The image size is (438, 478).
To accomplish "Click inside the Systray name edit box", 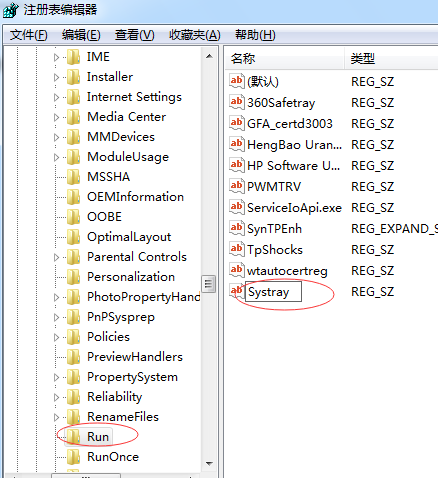I will pyautogui.click(x=273, y=292).
